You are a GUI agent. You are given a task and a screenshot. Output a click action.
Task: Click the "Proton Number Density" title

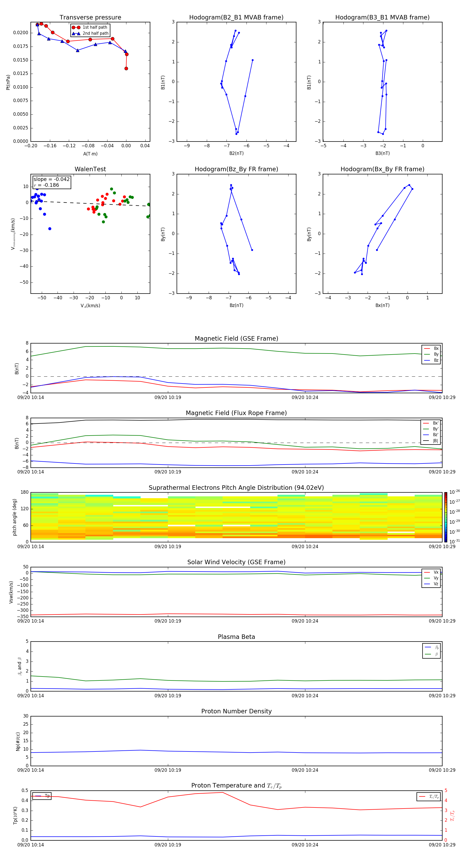tap(236, 711)
